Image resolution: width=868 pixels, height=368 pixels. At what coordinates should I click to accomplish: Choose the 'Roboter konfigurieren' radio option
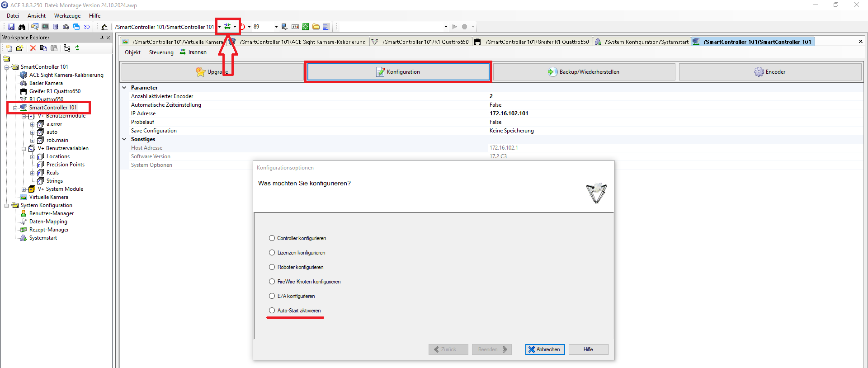pos(272,267)
